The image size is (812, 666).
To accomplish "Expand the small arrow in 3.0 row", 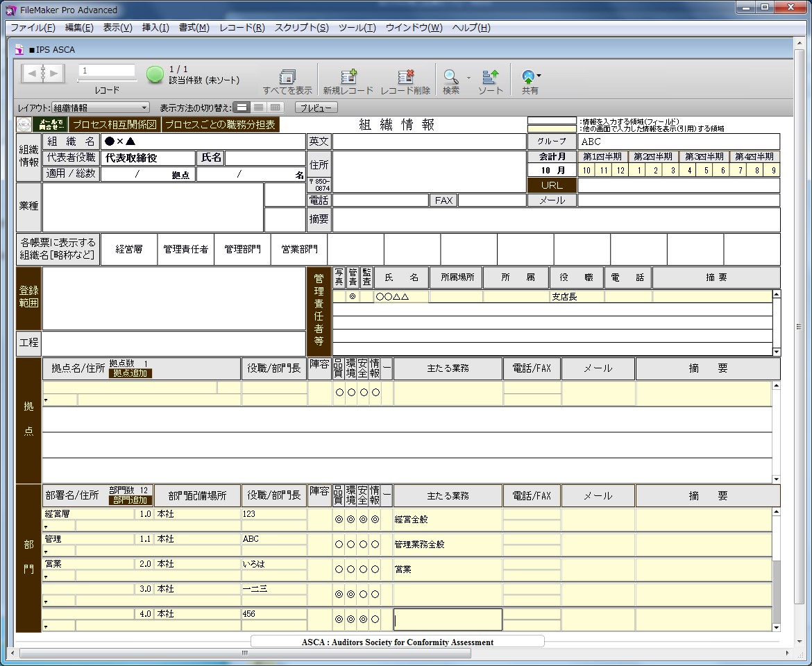I will coord(46,601).
